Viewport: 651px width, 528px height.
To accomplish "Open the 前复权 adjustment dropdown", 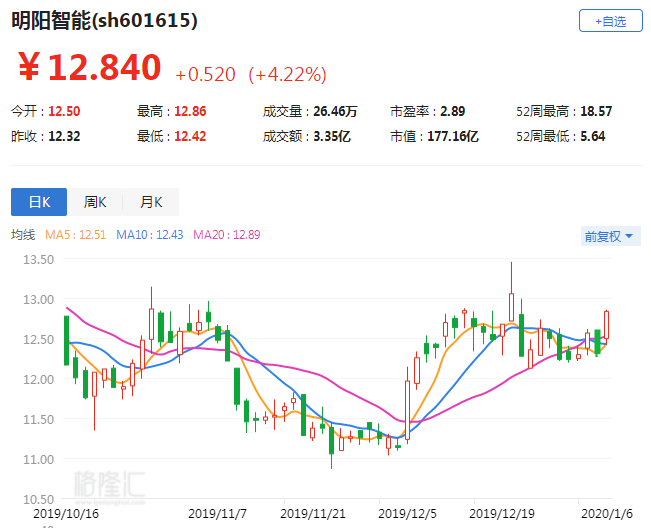I will point(610,236).
